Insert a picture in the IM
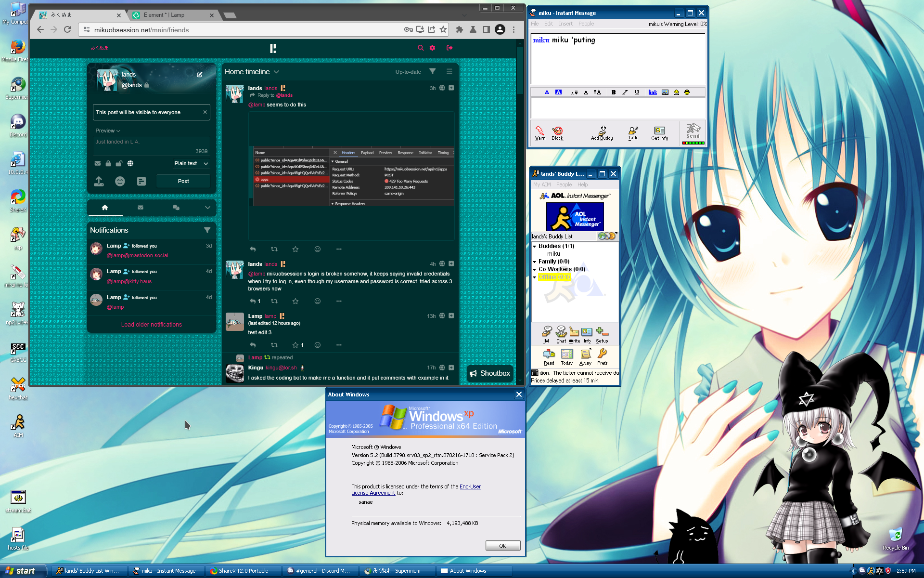 (x=665, y=92)
